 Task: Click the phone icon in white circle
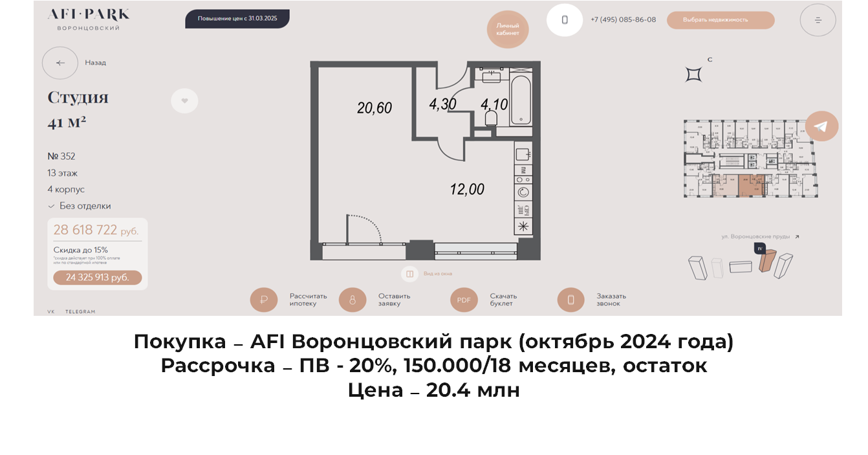tap(565, 19)
